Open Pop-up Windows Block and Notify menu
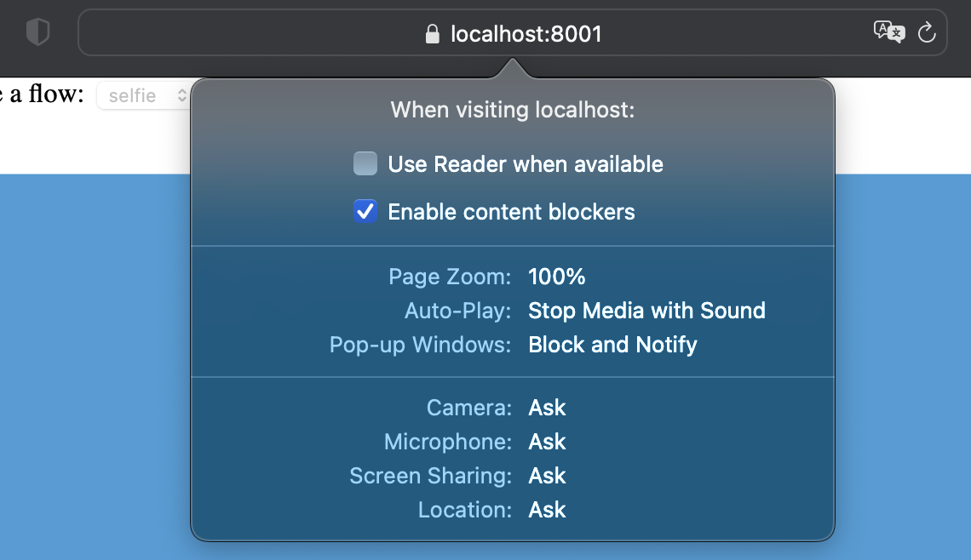Image resolution: width=971 pixels, height=560 pixels. [x=612, y=345]
